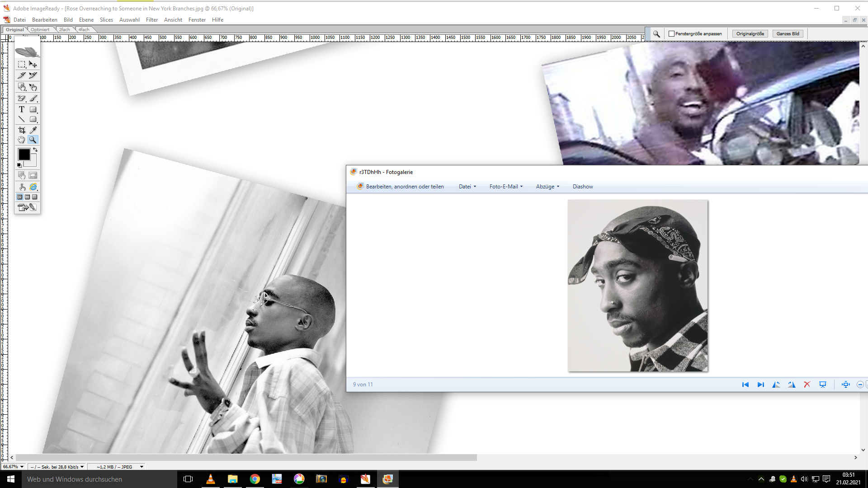
Task: Select the Rectangle shape tool
Action: (33, 109)
